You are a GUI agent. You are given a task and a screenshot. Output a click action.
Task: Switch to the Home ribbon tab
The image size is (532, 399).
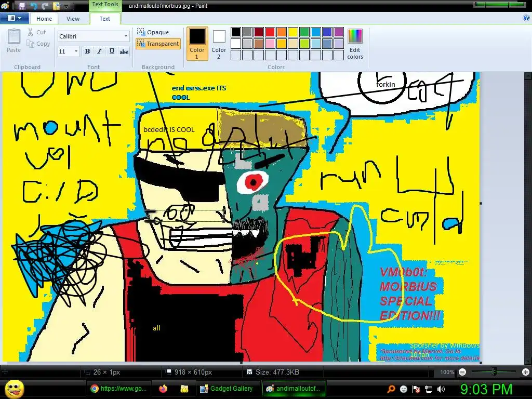pyautogui.click(x=44, y=19)
